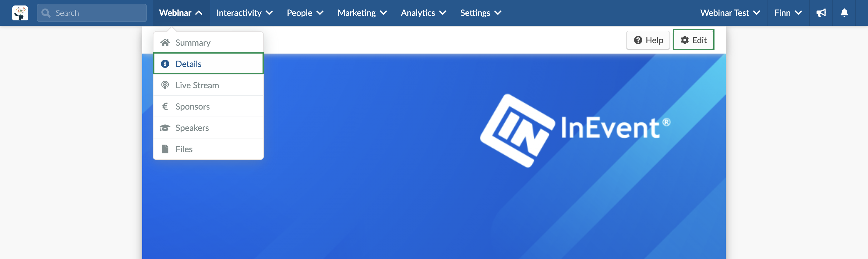Image resolution: width=868 pixels, height=259 pixels.
Task: Click the announcements megaphone icon
Action: 821,13
